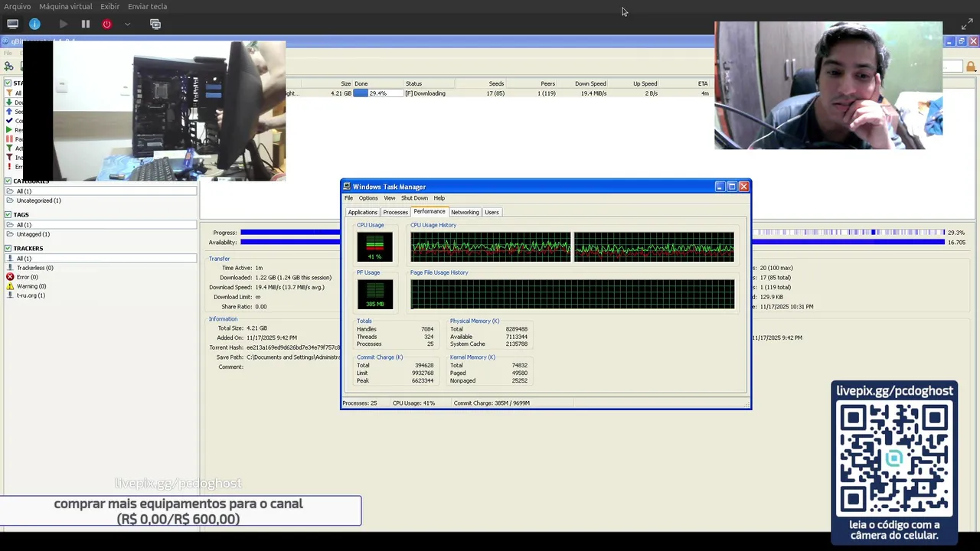Open Task Manager File menu
Image resolution: width=980 pixels, height=551 pixels.
[x=348, y=198]
